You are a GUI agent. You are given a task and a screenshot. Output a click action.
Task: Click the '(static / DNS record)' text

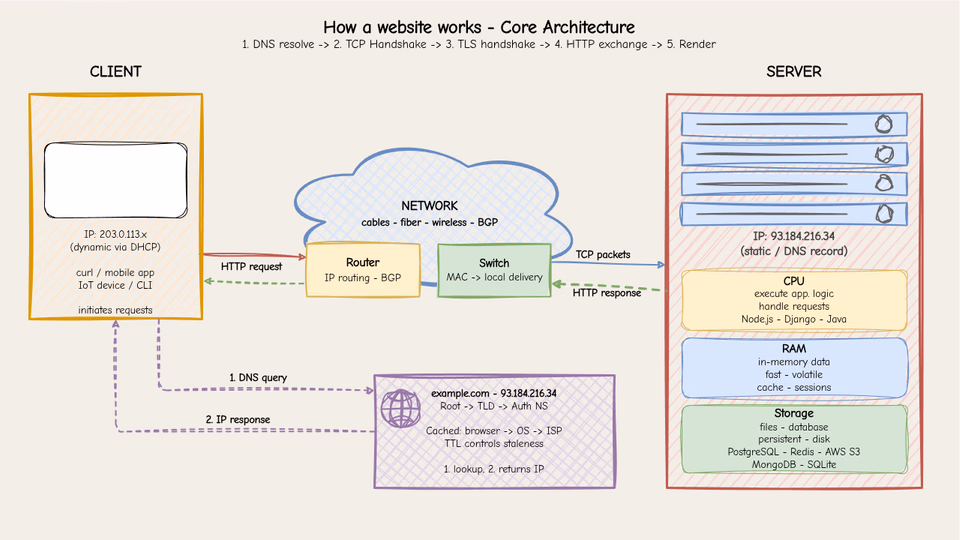pyautogui.click(x=794, y=251)
